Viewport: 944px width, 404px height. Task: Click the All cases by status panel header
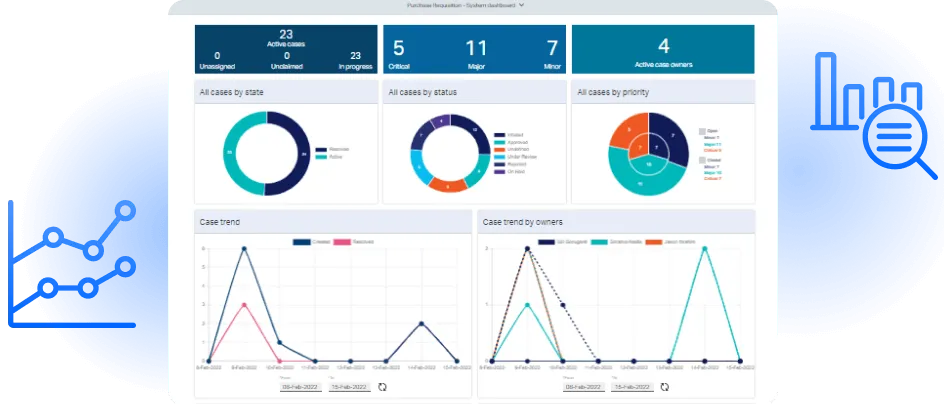(474, 92)
